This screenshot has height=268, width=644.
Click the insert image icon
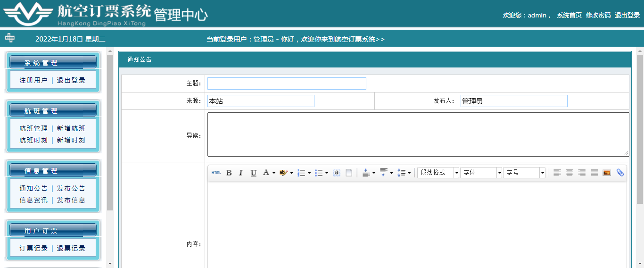tap(607, 173)
